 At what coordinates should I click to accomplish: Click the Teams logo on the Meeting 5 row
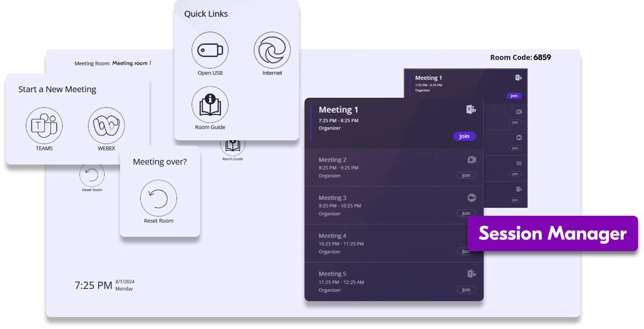471,274
